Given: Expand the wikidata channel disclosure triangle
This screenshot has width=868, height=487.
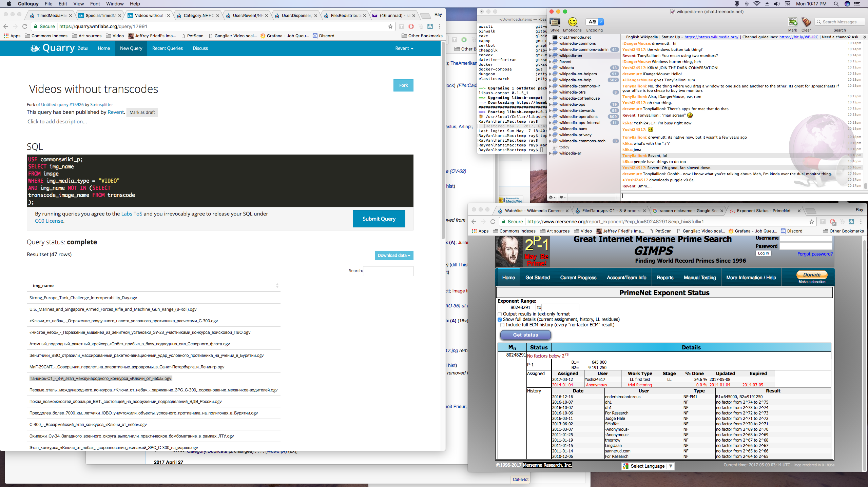Looking at the screenshot, I should tap(550, 68).
